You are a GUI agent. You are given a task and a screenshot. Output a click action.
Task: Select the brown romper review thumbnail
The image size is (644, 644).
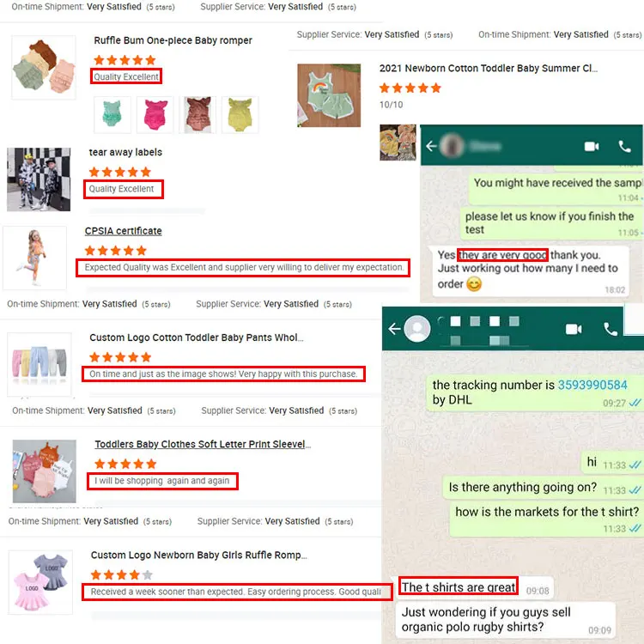tap(197, 114)
